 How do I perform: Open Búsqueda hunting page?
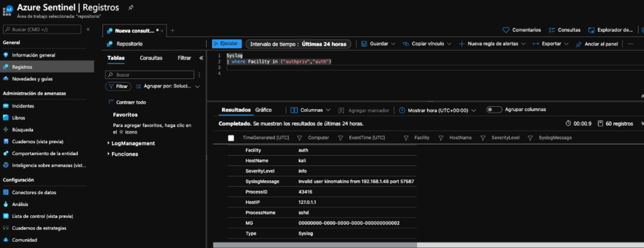point(23,129)
